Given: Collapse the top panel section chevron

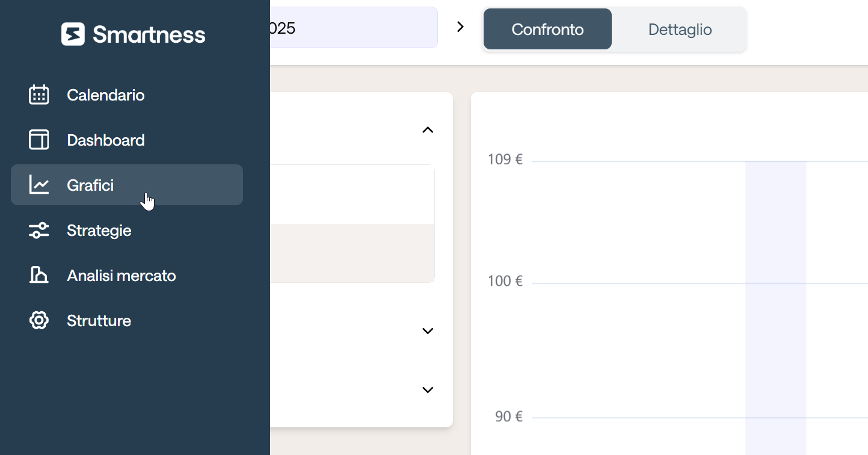Looking at the screenshot, I should [428, 129].
